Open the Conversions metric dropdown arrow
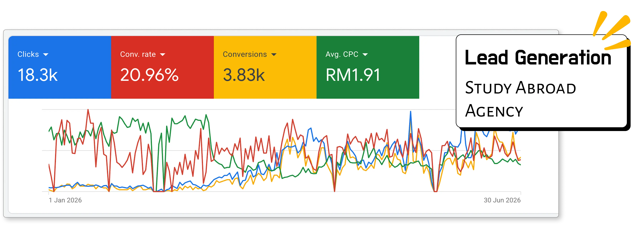Screen dimensions: 644x225 coord(274,55)
